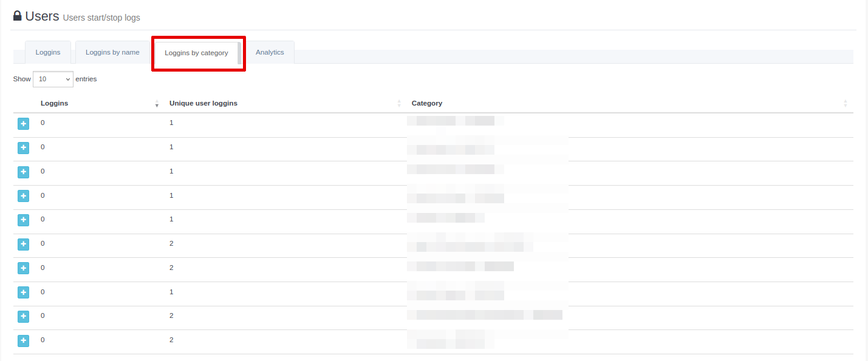Click the eighth row plus icon
868x361 pixels.
(23, 292)
